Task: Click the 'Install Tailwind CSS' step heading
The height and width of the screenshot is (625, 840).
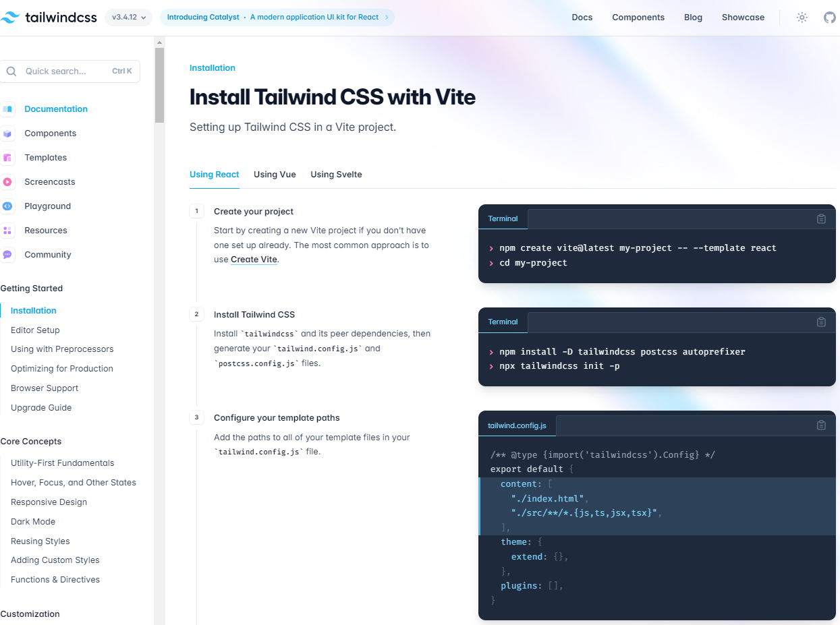Action: tap(254, 315)
